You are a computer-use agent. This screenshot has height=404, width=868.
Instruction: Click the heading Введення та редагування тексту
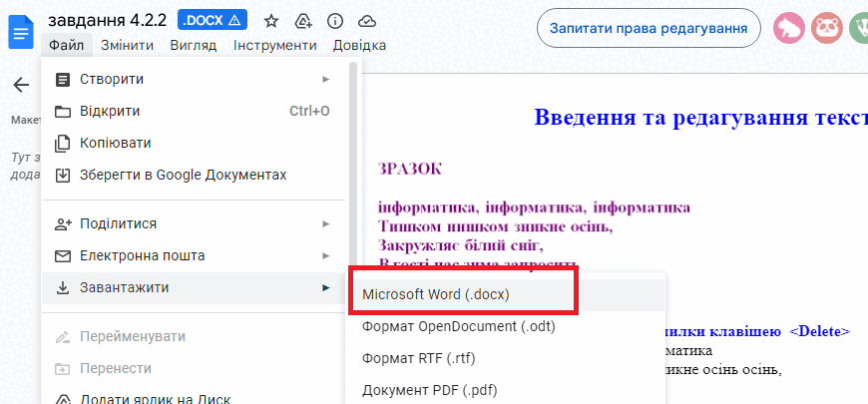click(700, 118)
